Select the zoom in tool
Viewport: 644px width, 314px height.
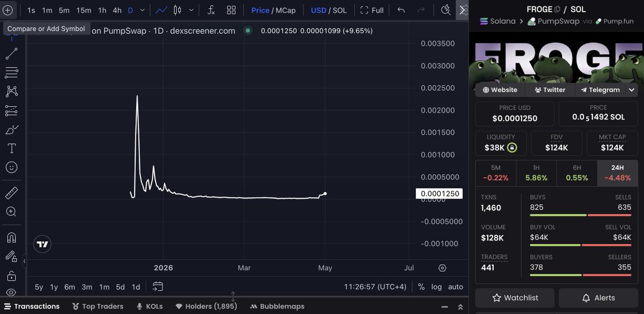click(x=11, y=211)
